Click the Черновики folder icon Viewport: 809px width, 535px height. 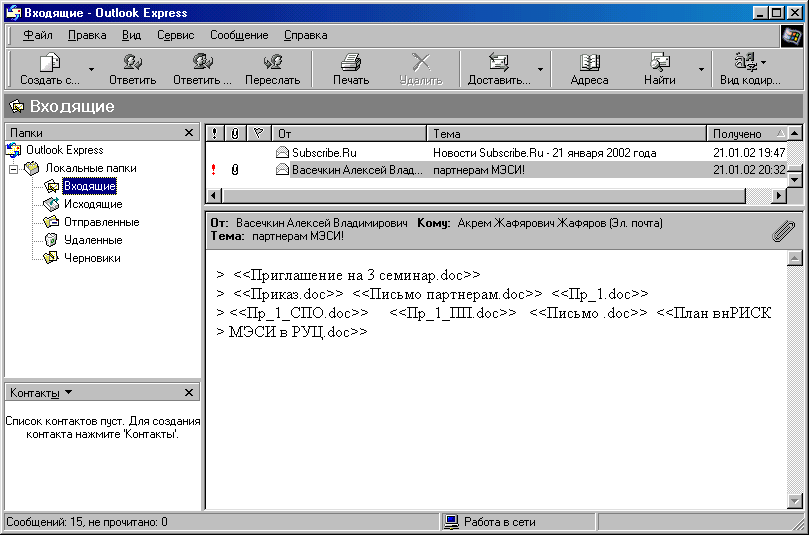(x=51, y=258)
